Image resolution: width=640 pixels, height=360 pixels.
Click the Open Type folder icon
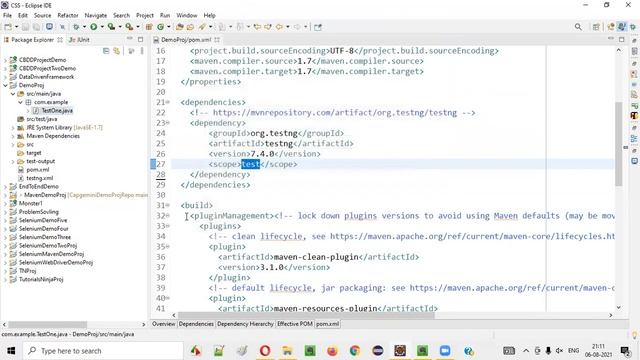(x=180, y=27)
